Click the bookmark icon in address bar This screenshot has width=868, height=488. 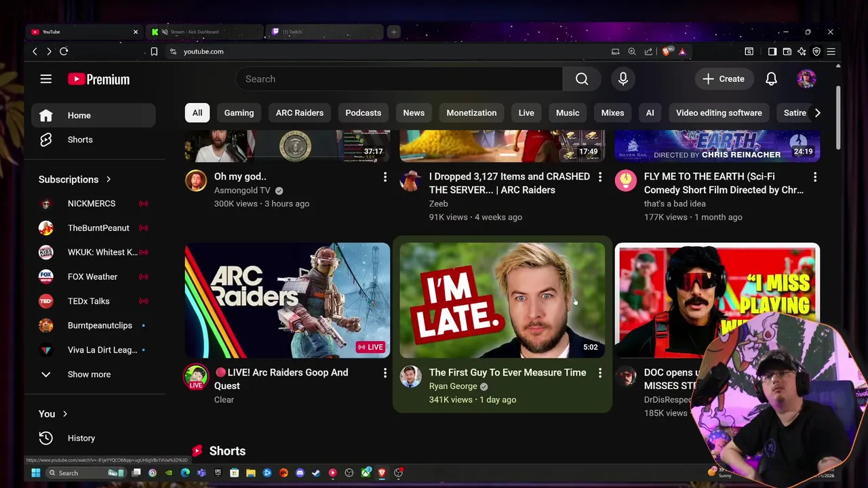click(154, 52)
